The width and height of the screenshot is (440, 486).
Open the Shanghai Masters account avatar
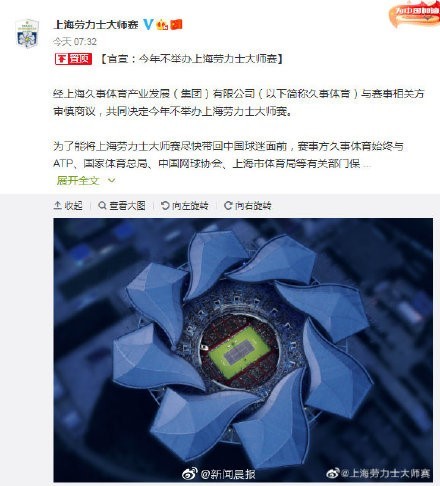(27, 34)
